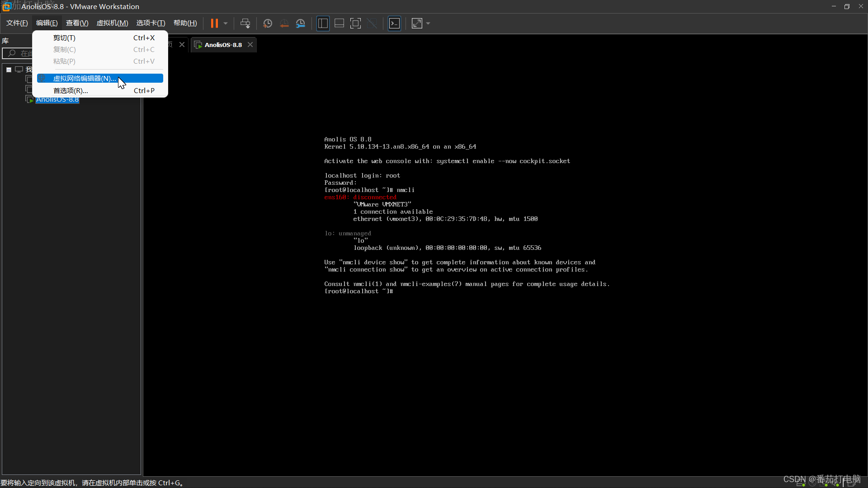Click the VMware Workstation logo in title bar
The width and height of the screenshot is (868, 488).
pos(6,6)
